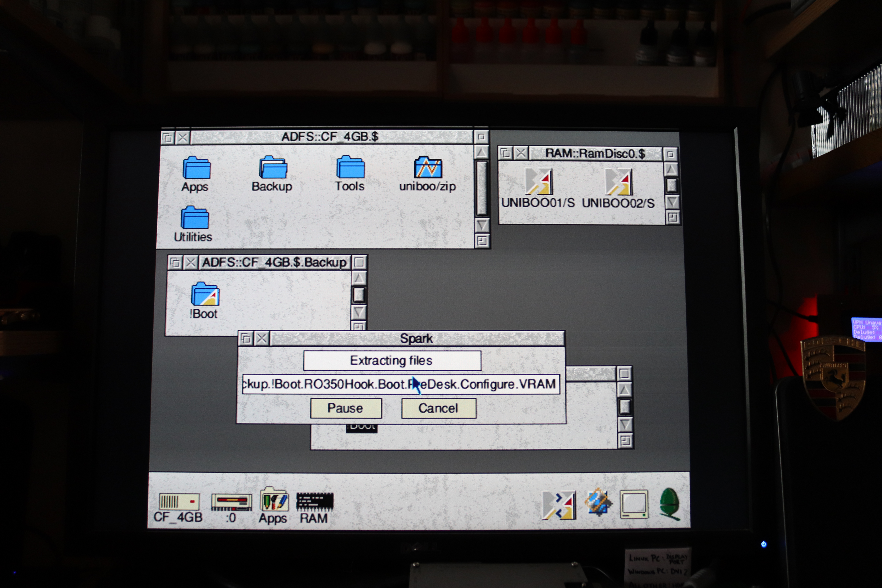Click up arrow in Backup window scrollbar
Image resolution: width=882 pixels, height=588 pixels.
click(x=359, y=278)
